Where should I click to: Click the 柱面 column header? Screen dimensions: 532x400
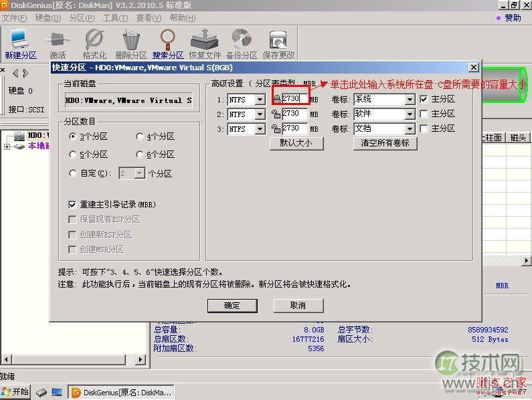pyautogui.click(x=493, y=138)
